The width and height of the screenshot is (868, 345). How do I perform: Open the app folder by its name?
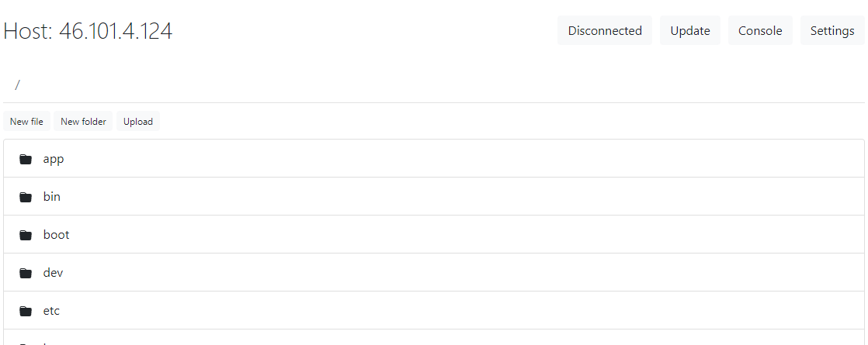pos(54,159)
